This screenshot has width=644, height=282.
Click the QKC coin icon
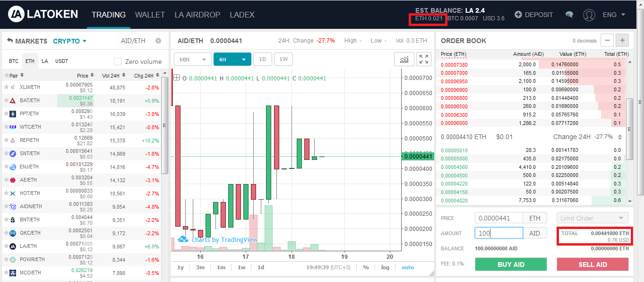pyautogui.click(x=13, y=233)
